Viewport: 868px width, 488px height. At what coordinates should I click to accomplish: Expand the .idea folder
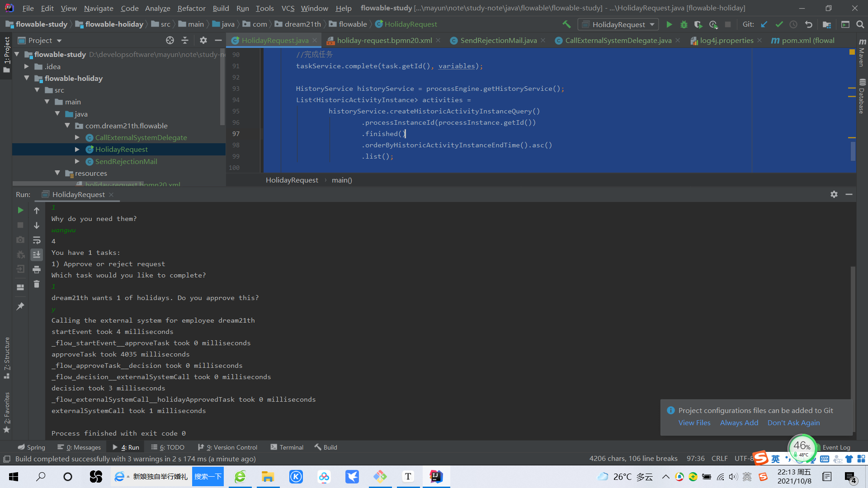point(27,66)
